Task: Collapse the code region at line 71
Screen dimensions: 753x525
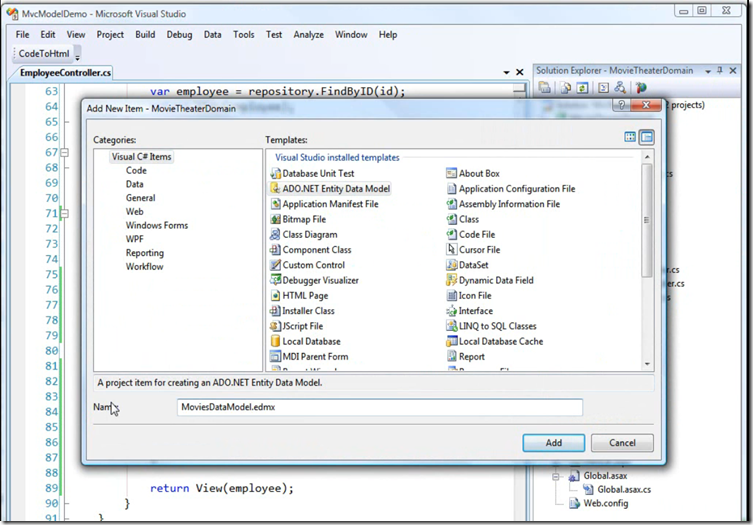Action: (64, 213)
